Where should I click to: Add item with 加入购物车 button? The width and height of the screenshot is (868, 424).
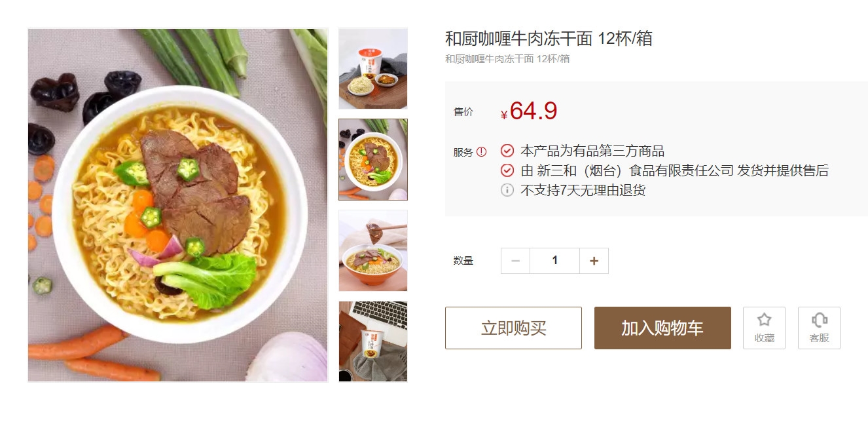click(x=662, y=328)
